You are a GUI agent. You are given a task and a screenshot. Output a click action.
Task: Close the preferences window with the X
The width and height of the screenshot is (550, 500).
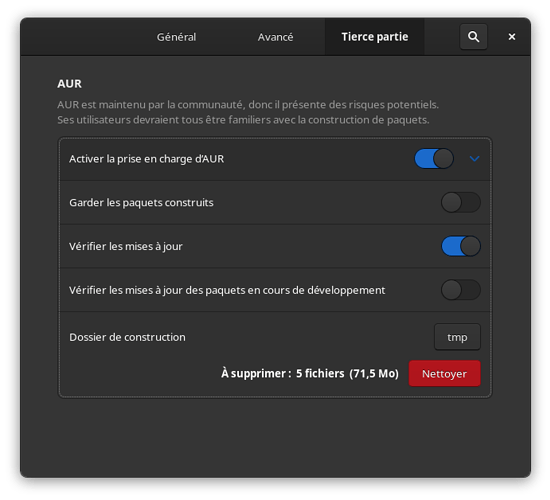click(x=512, y=36)
